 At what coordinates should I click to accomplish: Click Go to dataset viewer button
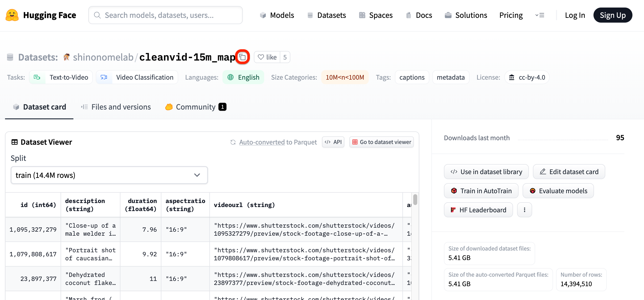(381, 142)
